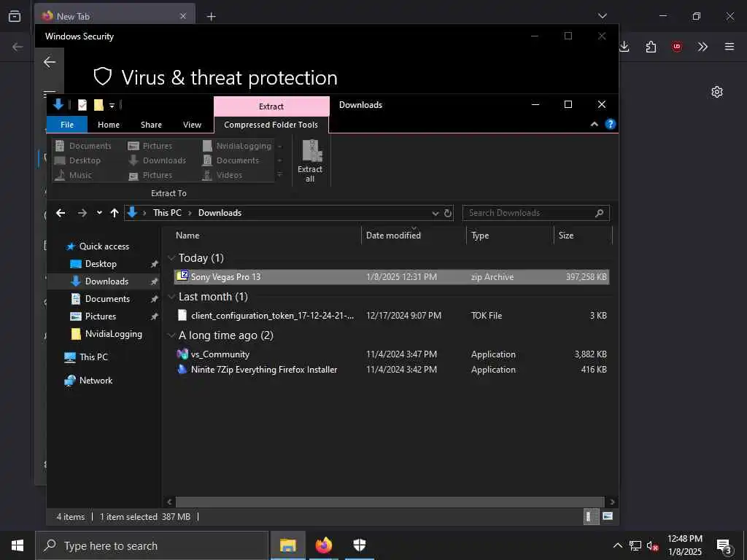Screen dimensions: 747x560
Task: Switch to the View ribbon tab
Action: 192,125
